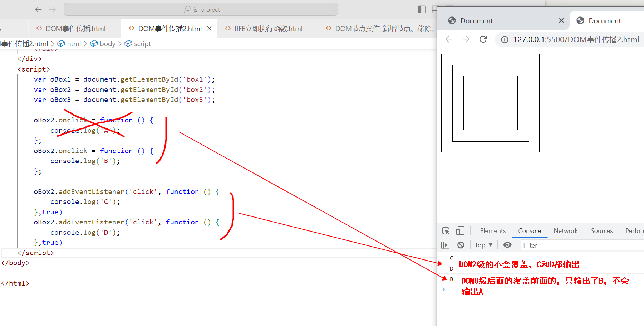Open the Performance panel in DevTools
Image resolution: width=644 pixels, height=326 pixels.
[634, 231]
